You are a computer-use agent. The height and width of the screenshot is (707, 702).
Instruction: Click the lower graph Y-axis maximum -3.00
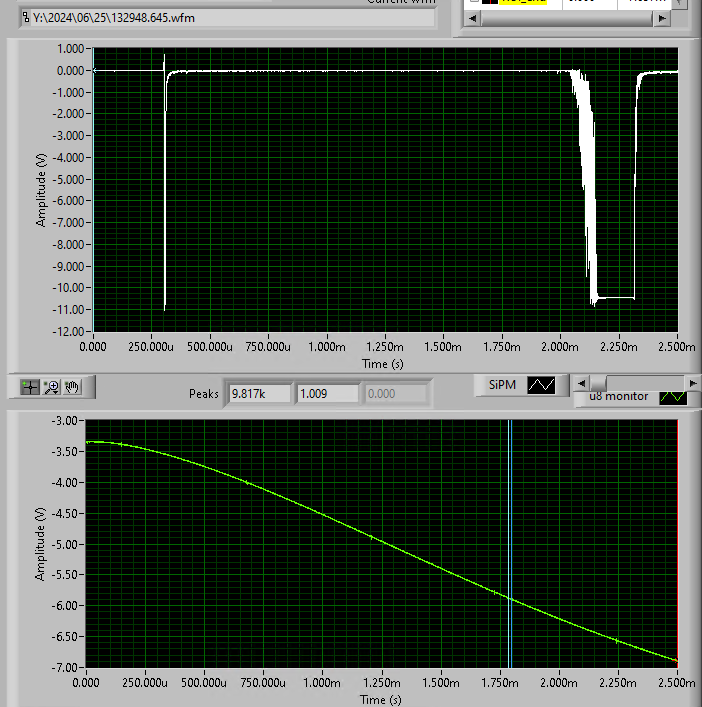pyautogui.click(x=64, y=421)
